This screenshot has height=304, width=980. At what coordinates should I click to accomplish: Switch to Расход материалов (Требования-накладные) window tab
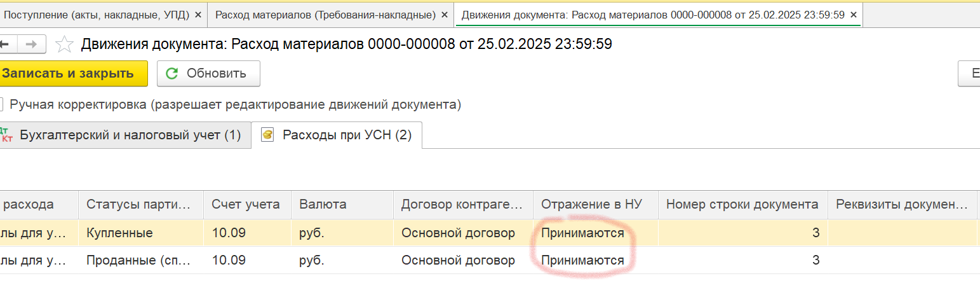pos(325,15)
